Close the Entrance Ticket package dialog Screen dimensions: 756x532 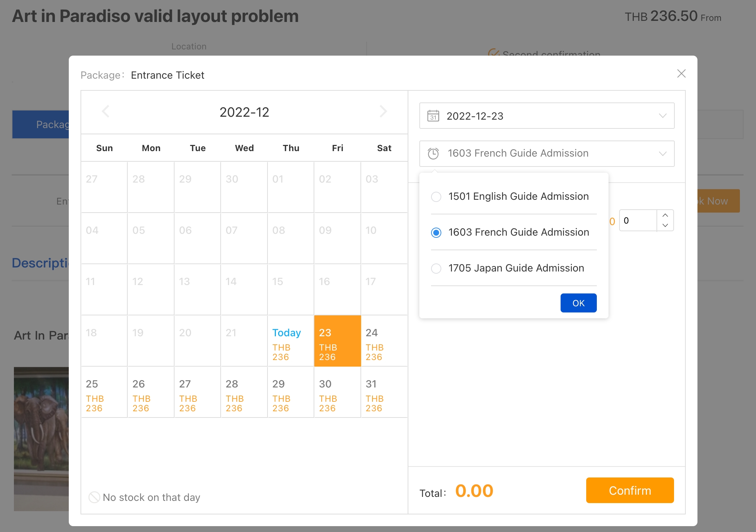point(681,74)
